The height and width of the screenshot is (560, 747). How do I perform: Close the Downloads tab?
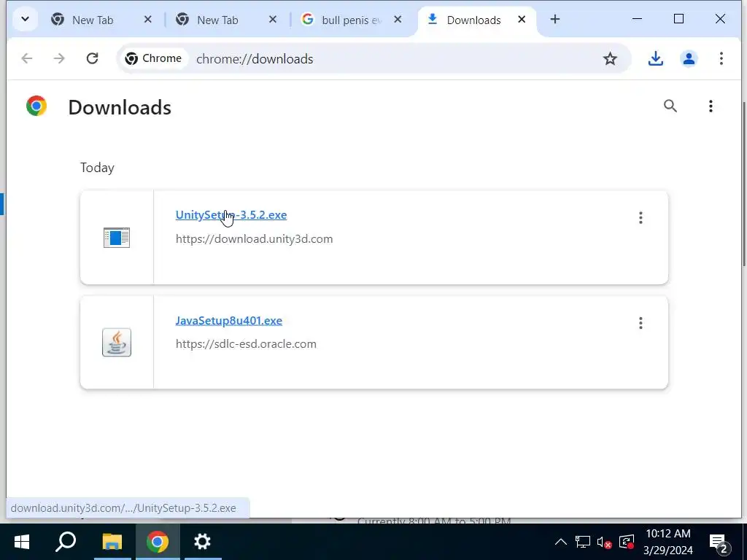[x=522, y=20]
